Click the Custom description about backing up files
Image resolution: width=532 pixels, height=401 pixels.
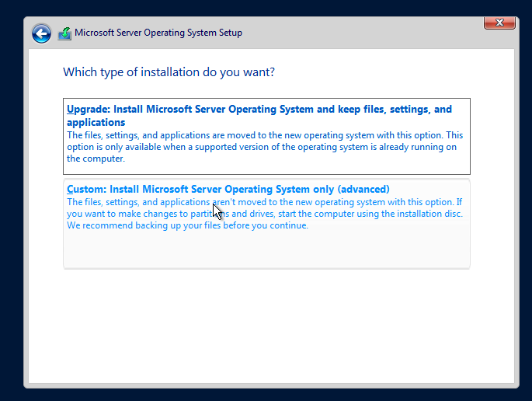pos(265,214)
